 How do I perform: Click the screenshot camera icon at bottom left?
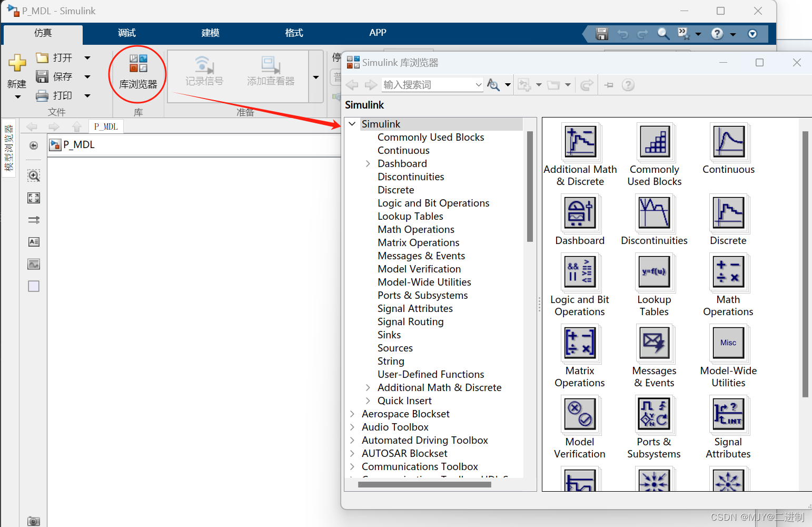(34, 521)
